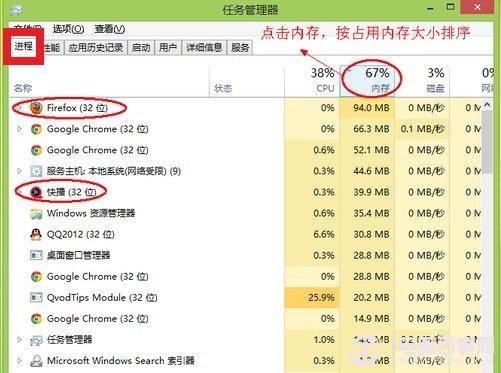Select the Microsoft Windows Search 索引器 name
Viewport: 501px width, 373px height.
tap(121, 361)
